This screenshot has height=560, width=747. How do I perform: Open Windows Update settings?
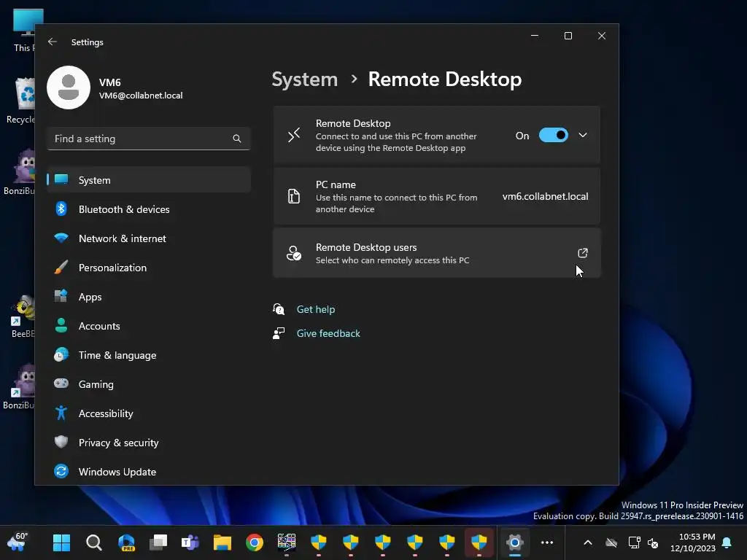coord(149,472)
